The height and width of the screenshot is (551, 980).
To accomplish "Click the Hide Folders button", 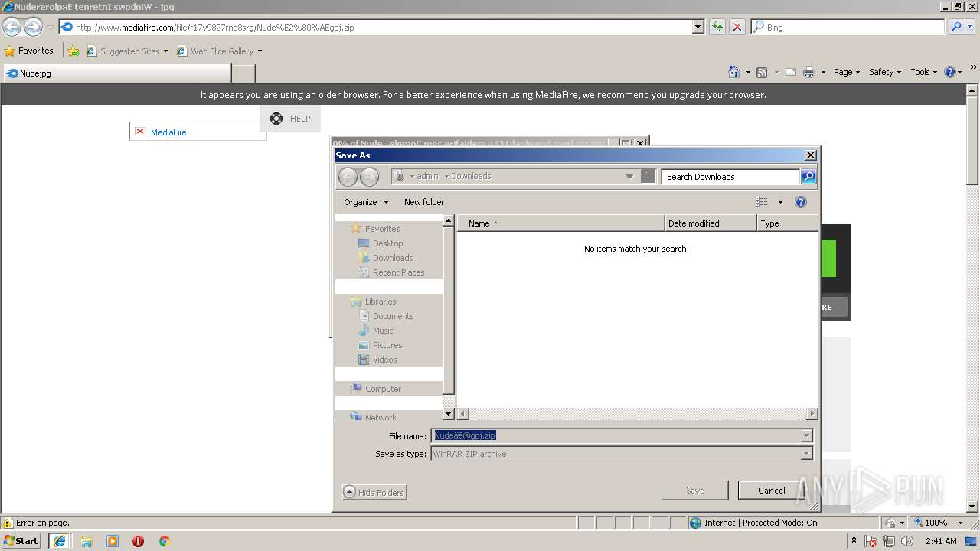I will pyautogui.click(x=374, y=492).
